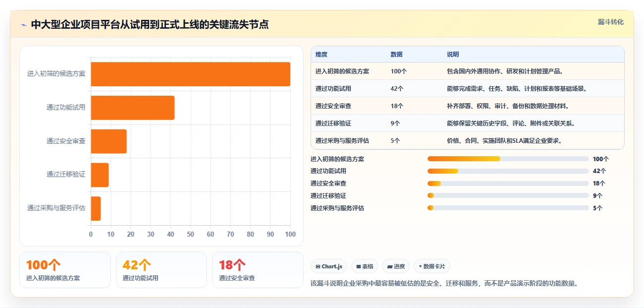Click the 42个 value in table
The width and height of the screenshot is (644, 308).
[397, 89]
